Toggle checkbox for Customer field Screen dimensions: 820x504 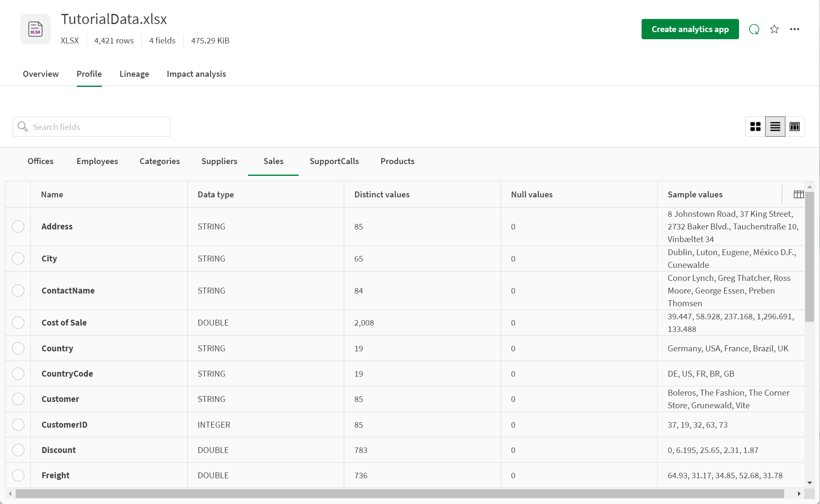(18, 399)
